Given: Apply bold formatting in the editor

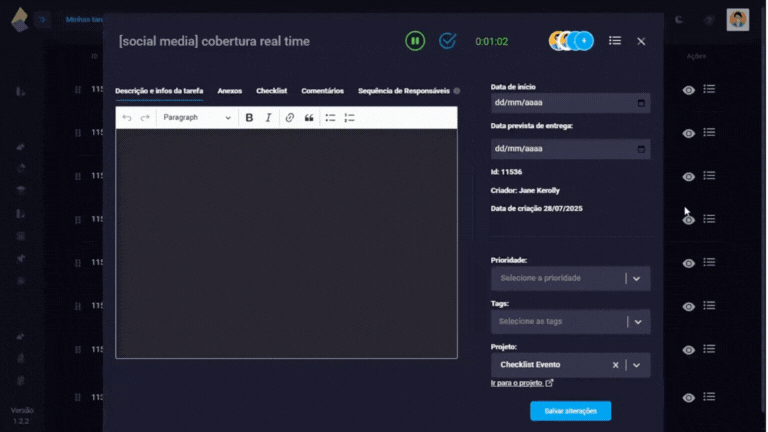Looking at the screenshot, I should click(x=249, y=118).
